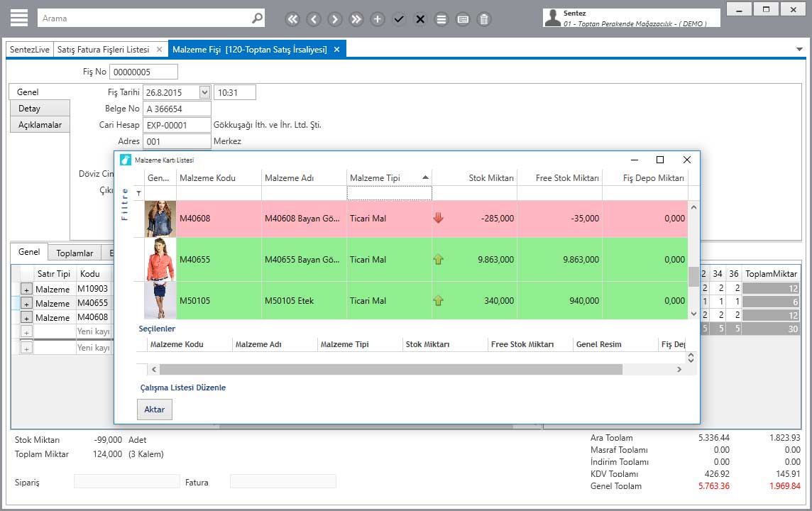
Task: Select the Toplamlar tab
Action: [75, 253]
